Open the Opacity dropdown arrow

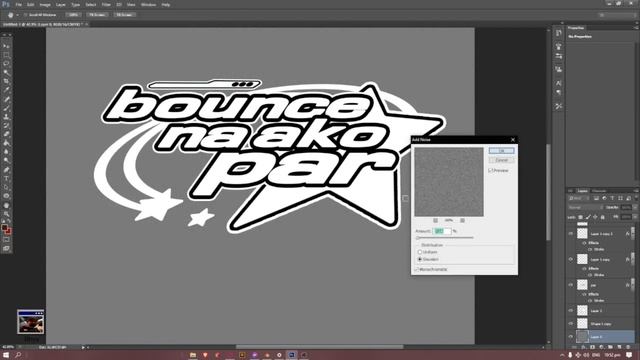click(x=635, y=207)
